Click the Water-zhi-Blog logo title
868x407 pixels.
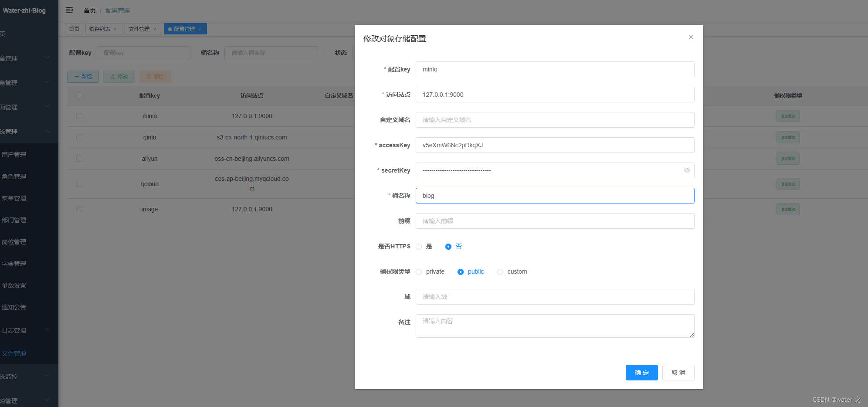pos(24,10)
